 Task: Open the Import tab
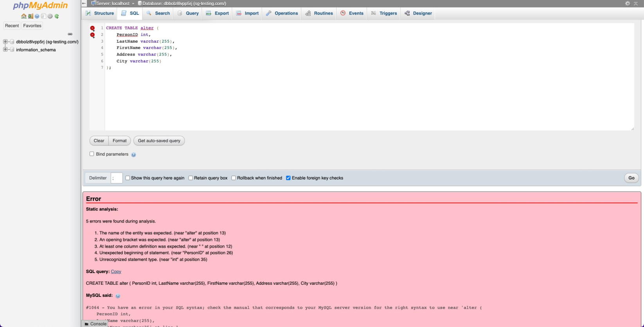(247, 13)
